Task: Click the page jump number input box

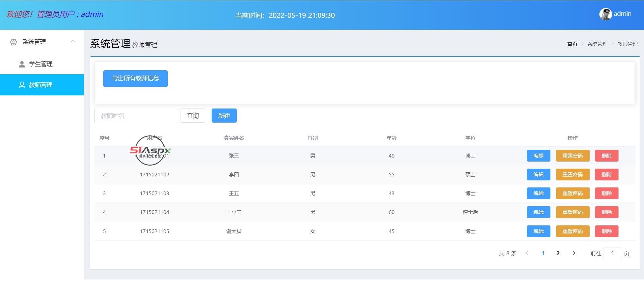Action: coord(612,253)
